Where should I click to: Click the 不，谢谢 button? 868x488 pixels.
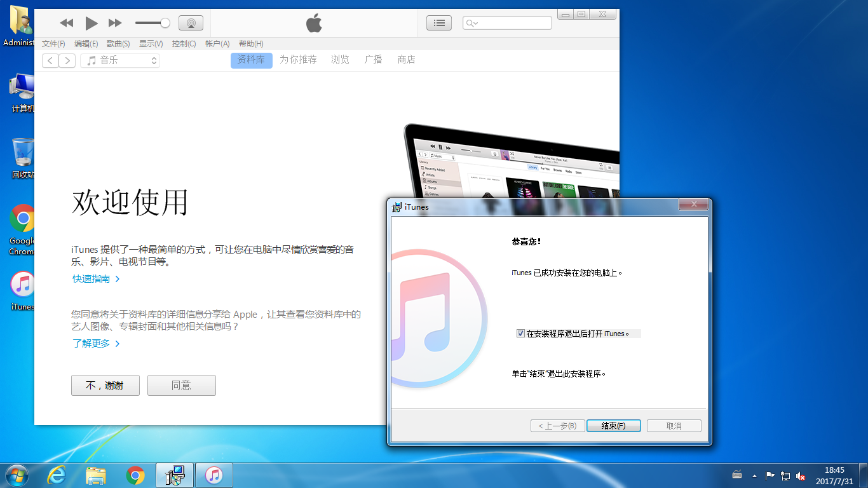(x=105, y=385)
